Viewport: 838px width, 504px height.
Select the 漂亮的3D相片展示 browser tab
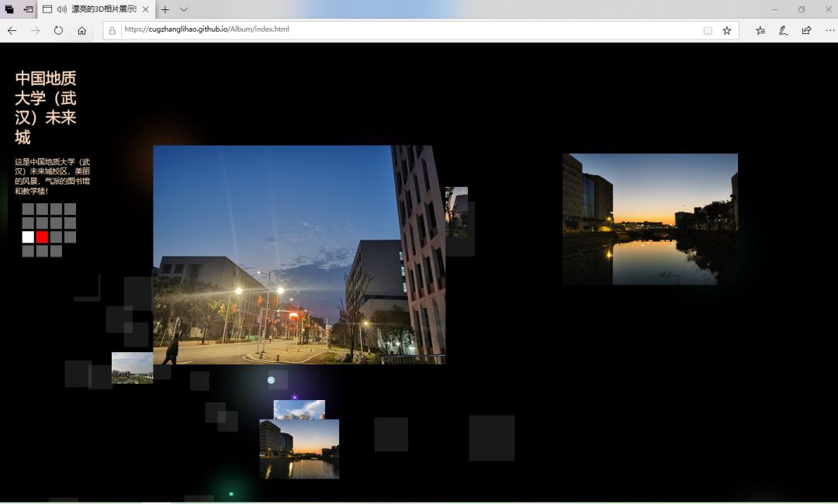96,9
